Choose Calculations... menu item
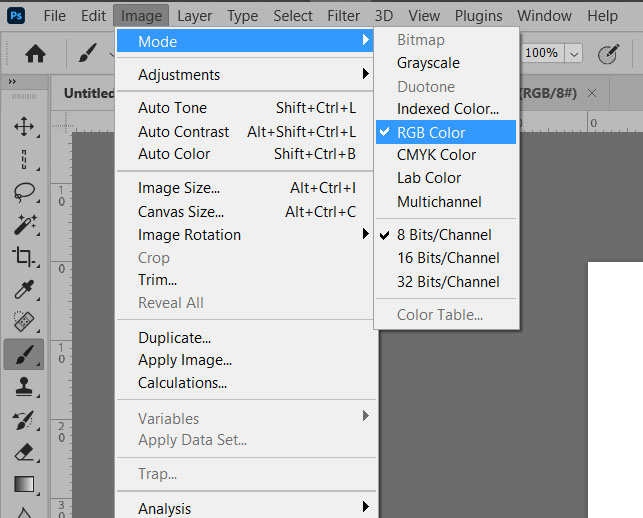Viewport: 643px width, 518px height. click(245, 383)
